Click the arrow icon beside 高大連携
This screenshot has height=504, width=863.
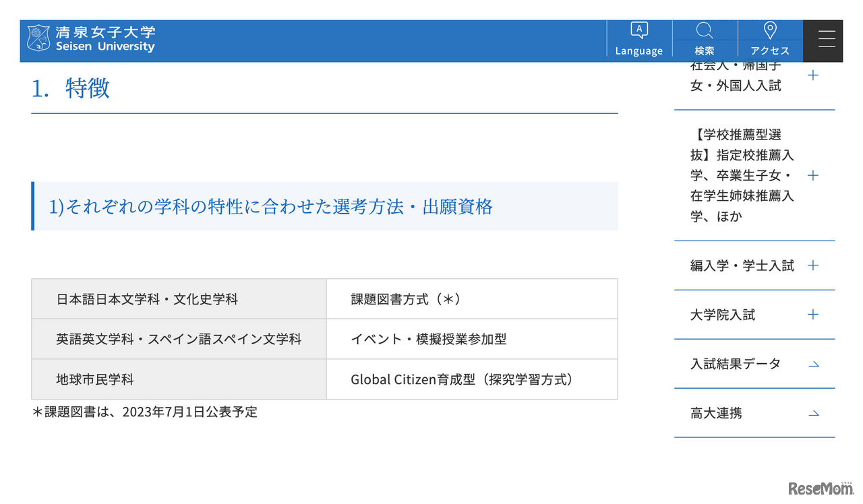pos(814,414)
